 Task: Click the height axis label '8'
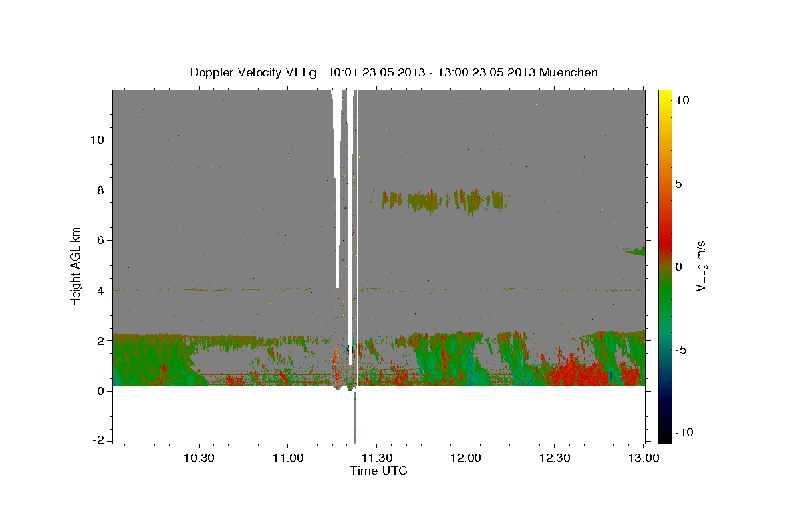tap(102, 190)
